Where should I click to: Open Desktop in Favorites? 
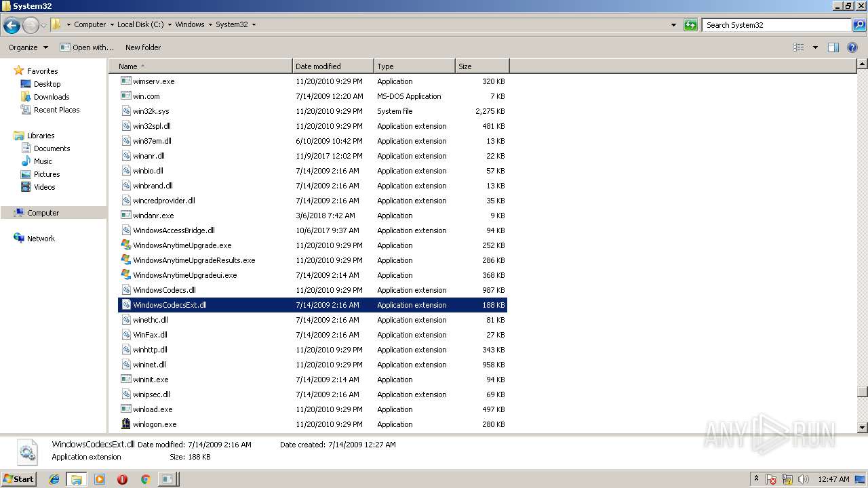coord(47,84)
